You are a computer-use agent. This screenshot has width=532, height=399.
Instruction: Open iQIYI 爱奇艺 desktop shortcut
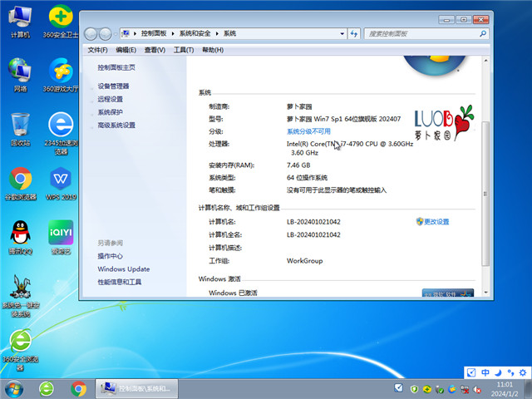pos(61,238)
